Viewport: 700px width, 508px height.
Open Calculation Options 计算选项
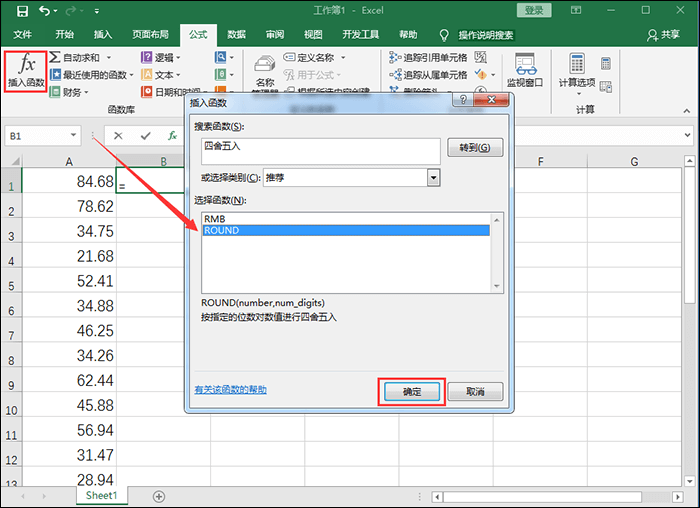tap(577, 74)
